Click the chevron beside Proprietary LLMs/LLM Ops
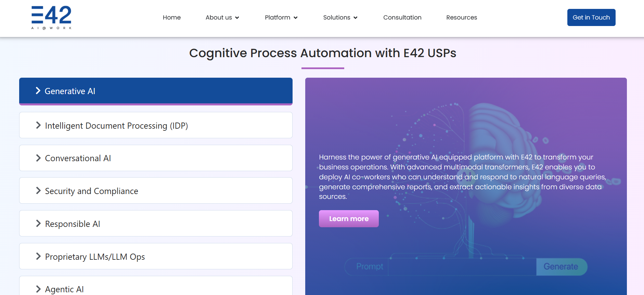 [x=38, y=256]
